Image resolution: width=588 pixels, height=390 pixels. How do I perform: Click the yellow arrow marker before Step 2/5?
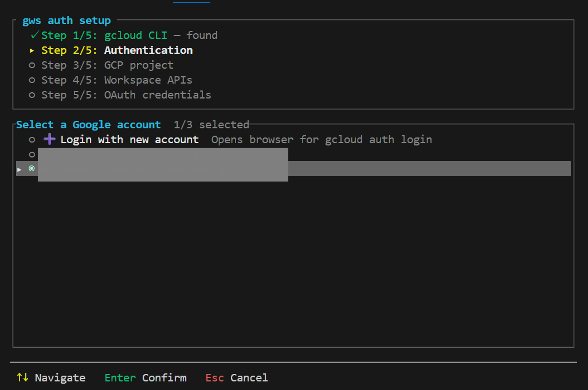click(x=32, y=50)
